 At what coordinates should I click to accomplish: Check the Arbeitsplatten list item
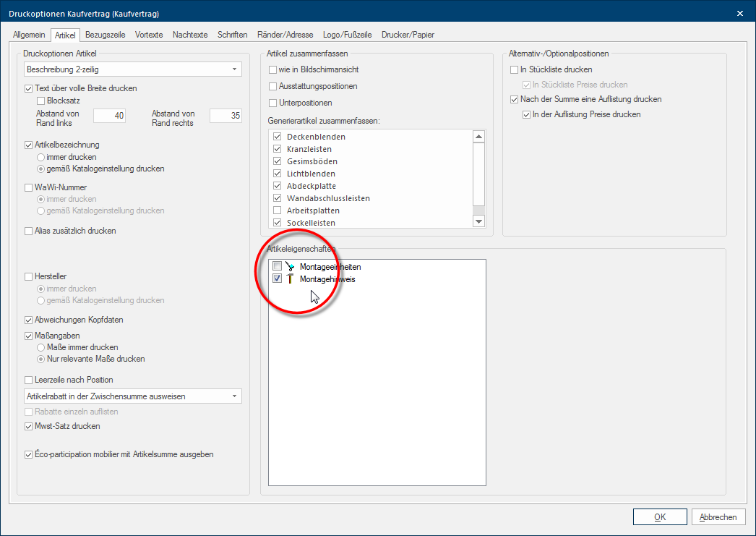click(277, 210)
